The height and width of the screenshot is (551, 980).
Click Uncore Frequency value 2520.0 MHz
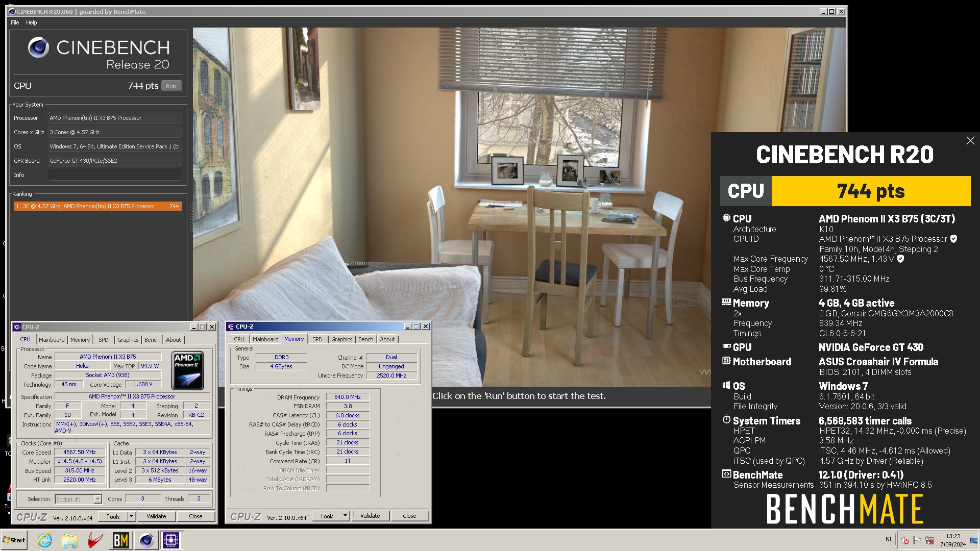pos(391,375)
